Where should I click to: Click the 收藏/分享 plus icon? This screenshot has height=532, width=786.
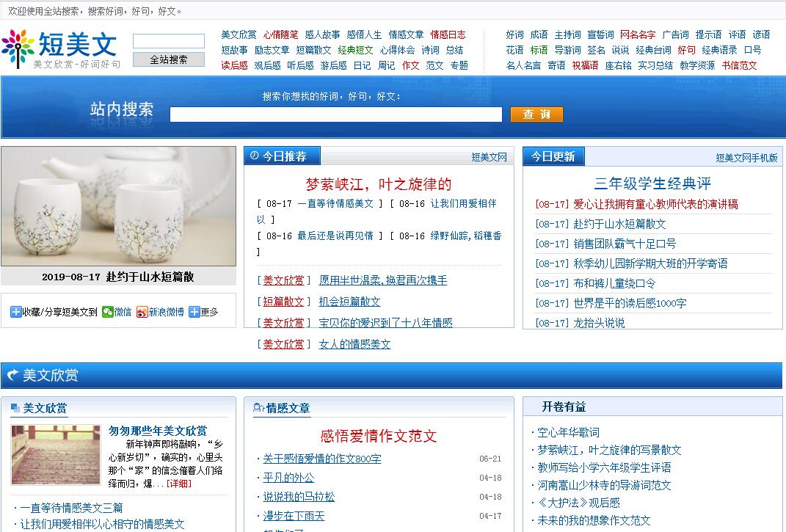16,312
